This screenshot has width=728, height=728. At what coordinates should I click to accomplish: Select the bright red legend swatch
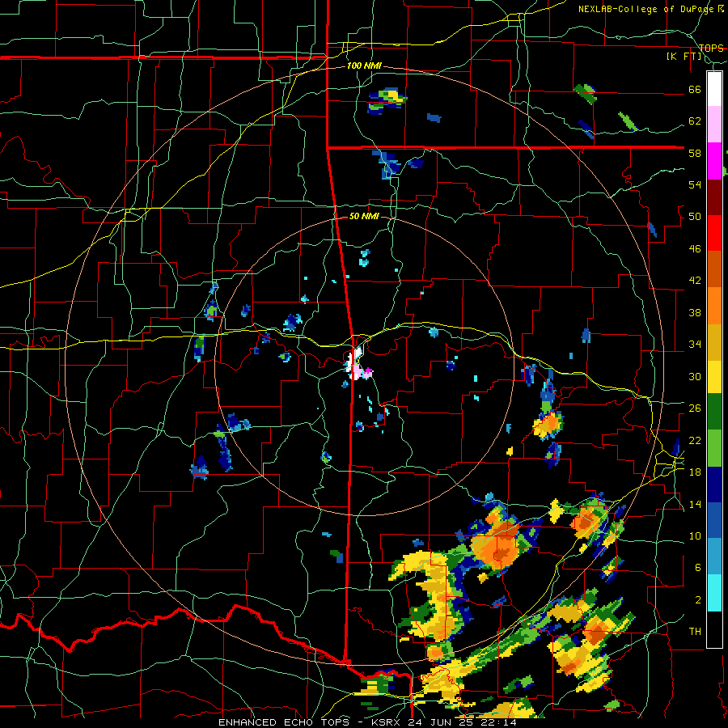point(714,233)
